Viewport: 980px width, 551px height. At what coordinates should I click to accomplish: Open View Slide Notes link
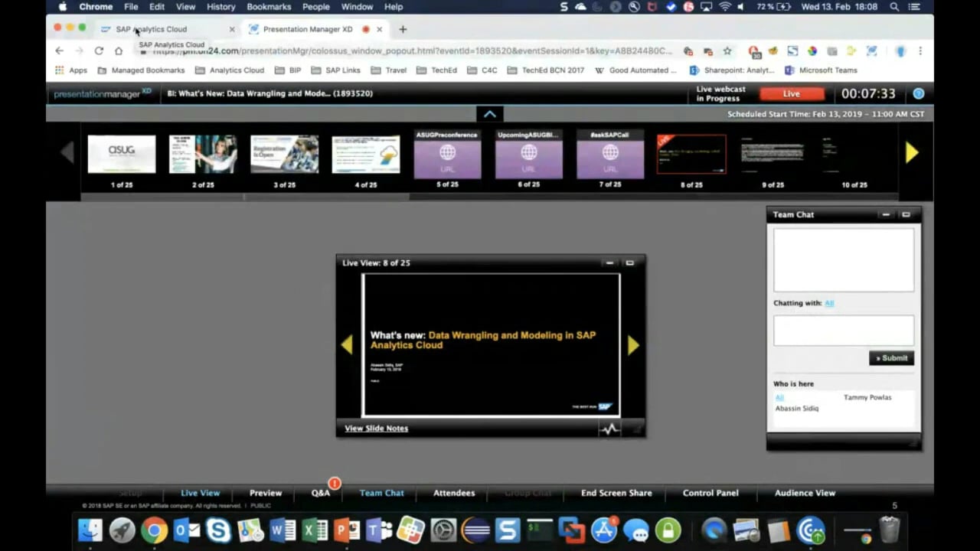(376, 429)
